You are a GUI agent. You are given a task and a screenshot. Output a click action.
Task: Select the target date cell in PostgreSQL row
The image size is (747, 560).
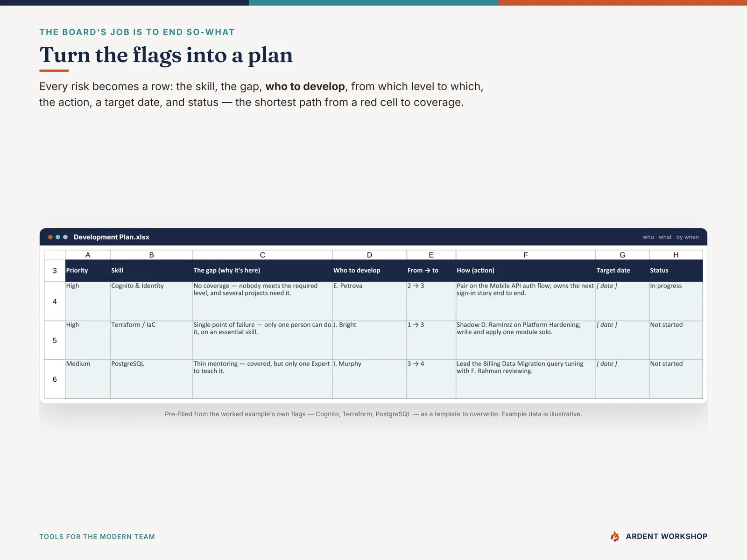click(622, 379)
